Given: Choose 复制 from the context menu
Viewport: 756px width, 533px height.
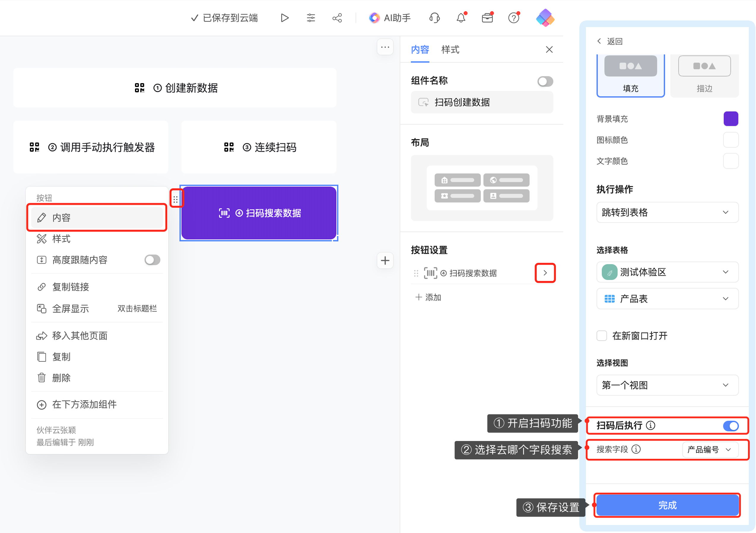Looking at the screenshot, I should (x=97, y=357).
